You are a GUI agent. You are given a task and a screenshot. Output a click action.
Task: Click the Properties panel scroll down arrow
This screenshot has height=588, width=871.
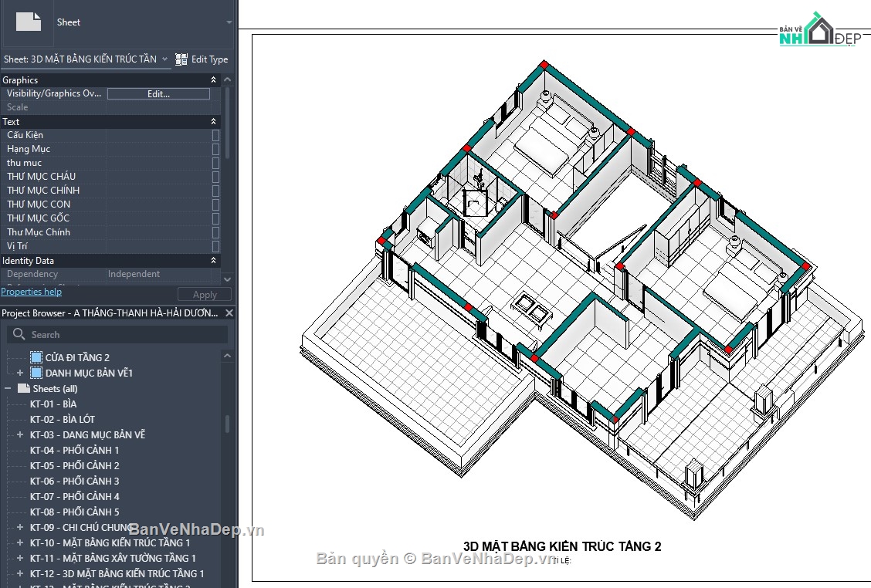point(227,279)
